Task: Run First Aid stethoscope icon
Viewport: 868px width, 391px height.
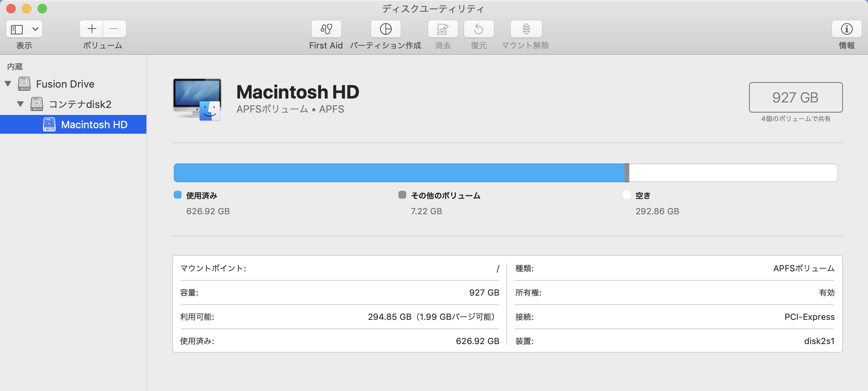Action: coord(326,29)
